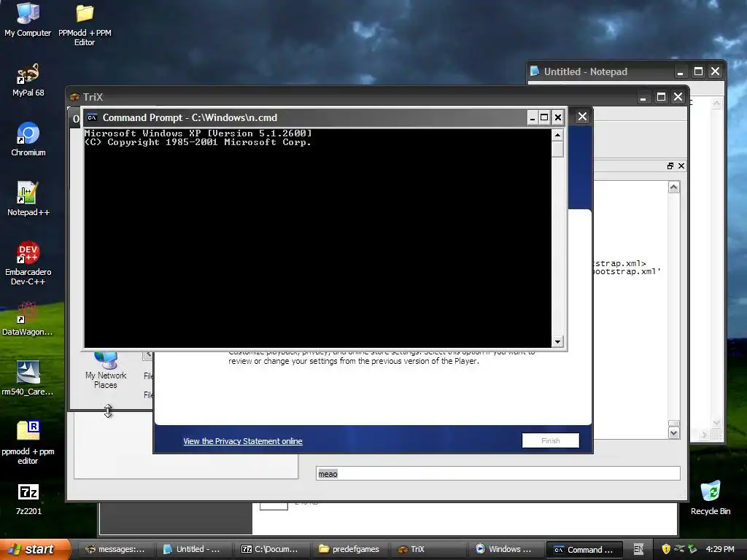This screenshot has height=560, width=747.
Task: Click the security shield tray icon
Action: [x=666, y=549]
